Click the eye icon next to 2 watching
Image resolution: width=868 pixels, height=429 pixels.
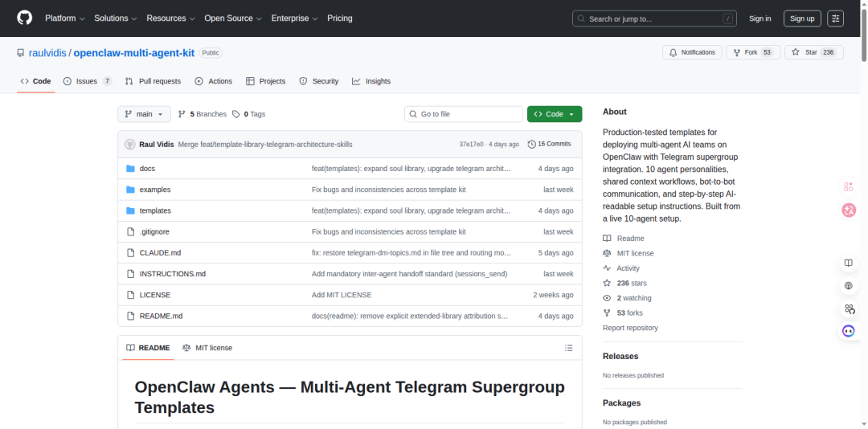pos(607,298)
